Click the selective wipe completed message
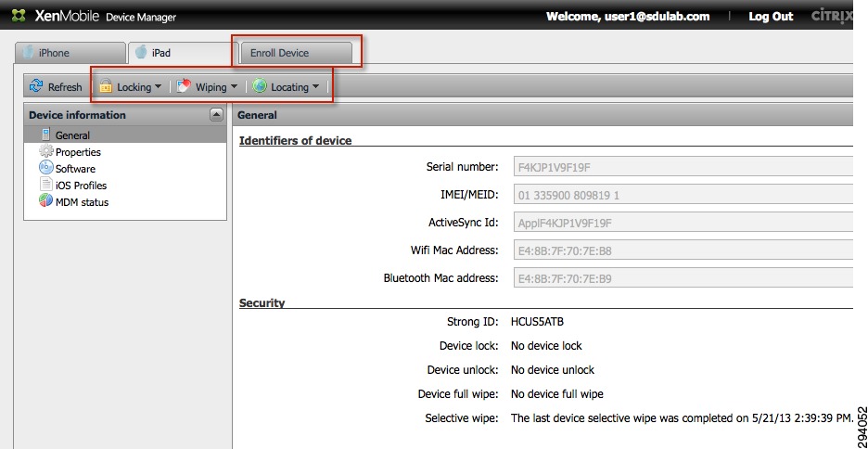 point(682,418)
